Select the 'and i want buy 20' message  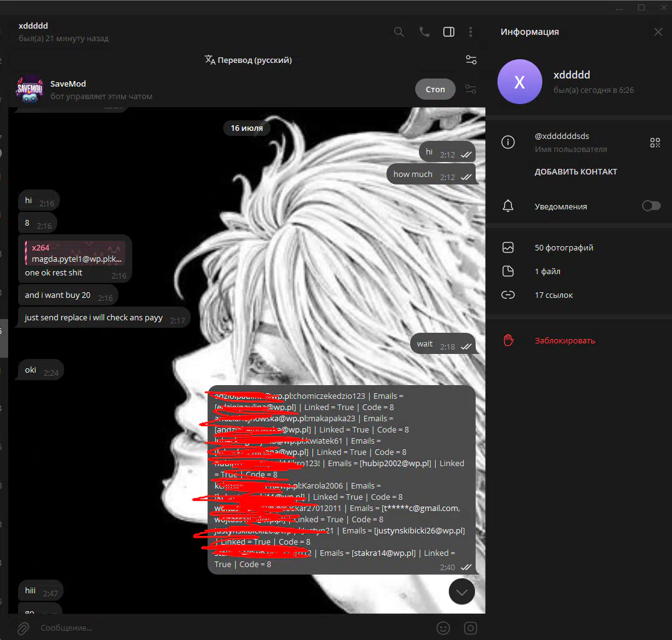68,295
